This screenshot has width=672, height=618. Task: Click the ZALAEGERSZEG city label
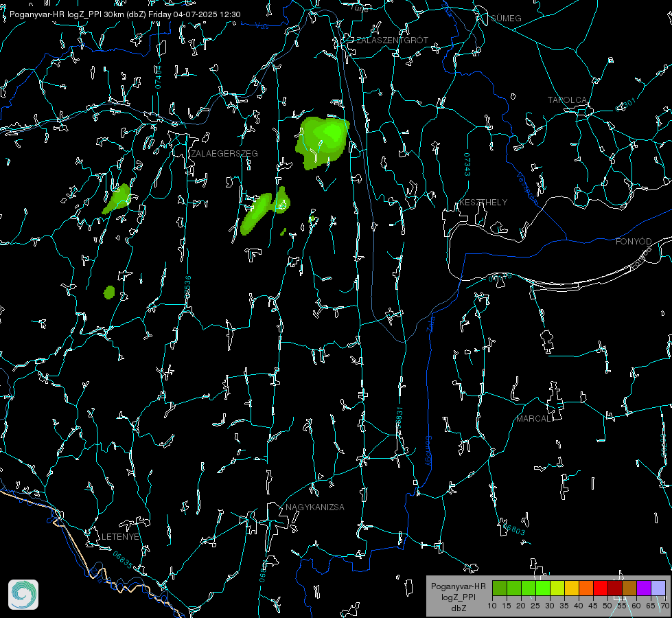[x=224, y=154]
